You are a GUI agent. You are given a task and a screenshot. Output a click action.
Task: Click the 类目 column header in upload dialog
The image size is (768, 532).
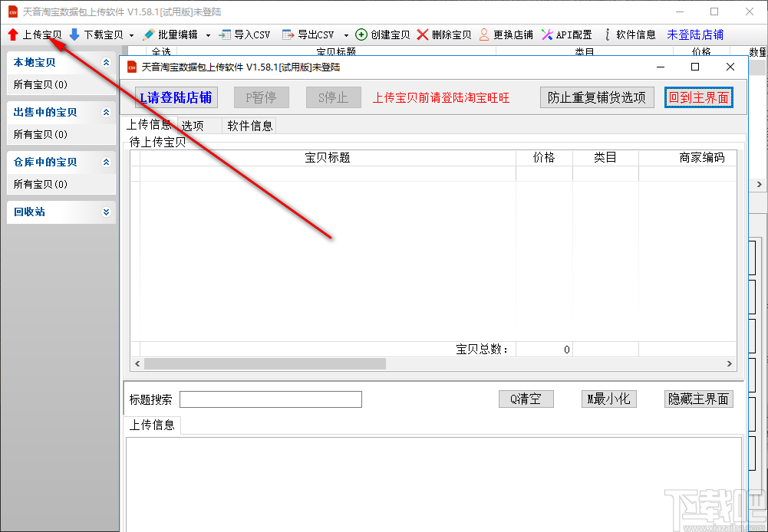pos(605,158)
